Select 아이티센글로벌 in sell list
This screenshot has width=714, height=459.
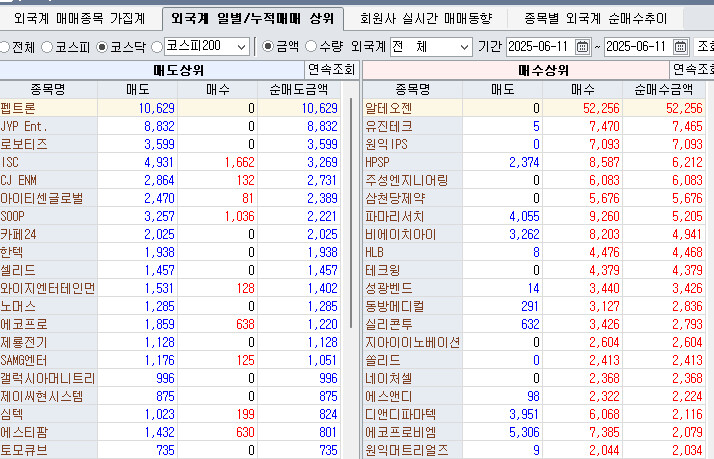point(42,199)
